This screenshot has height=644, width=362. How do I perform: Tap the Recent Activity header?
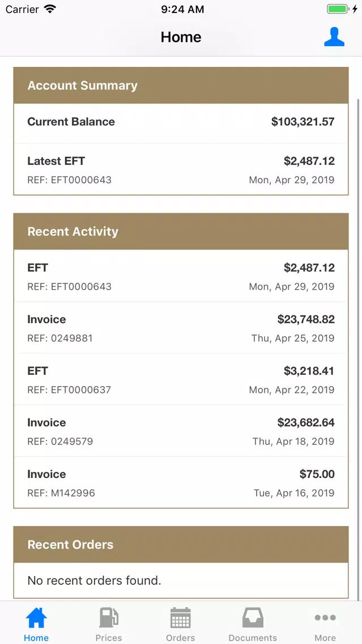coord(181,232)
